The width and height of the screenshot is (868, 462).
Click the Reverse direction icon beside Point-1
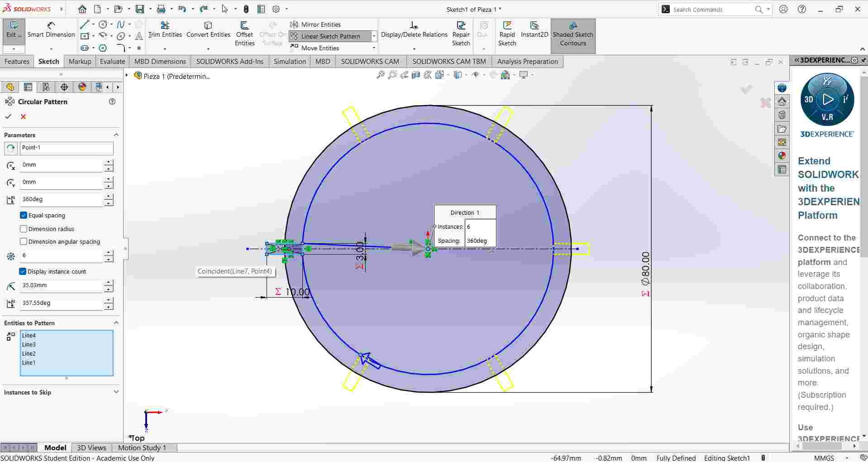[11, 148]
